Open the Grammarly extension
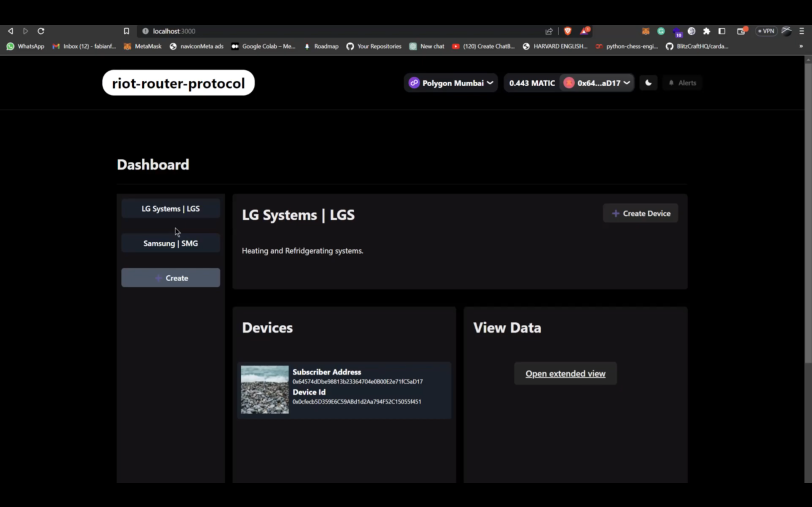The image size is (812, 507). pos(660,31)
